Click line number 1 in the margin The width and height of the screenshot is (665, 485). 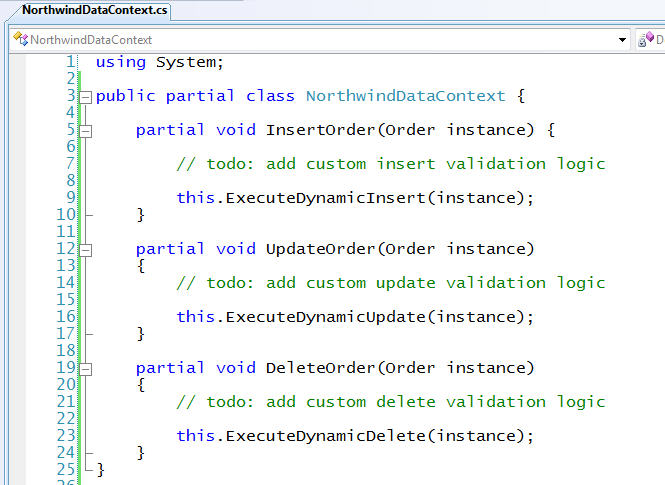pos(70,62)
